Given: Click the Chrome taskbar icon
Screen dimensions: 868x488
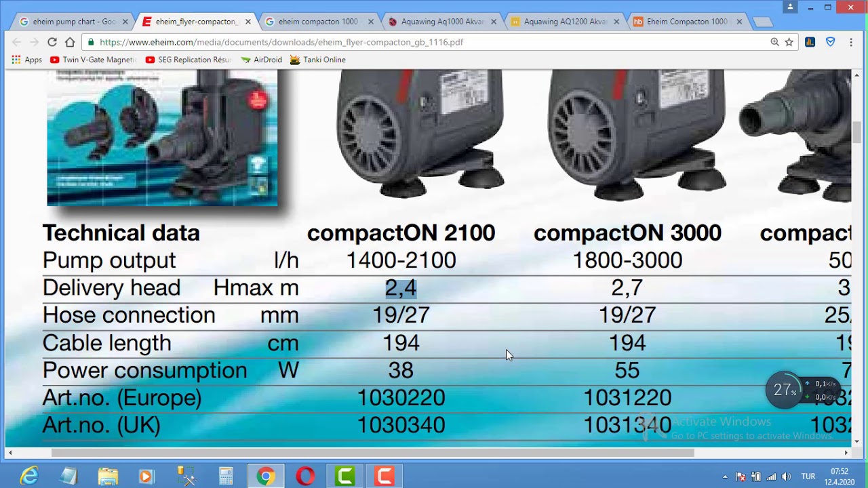Looking at the screenshot, I should coord(265,476).
